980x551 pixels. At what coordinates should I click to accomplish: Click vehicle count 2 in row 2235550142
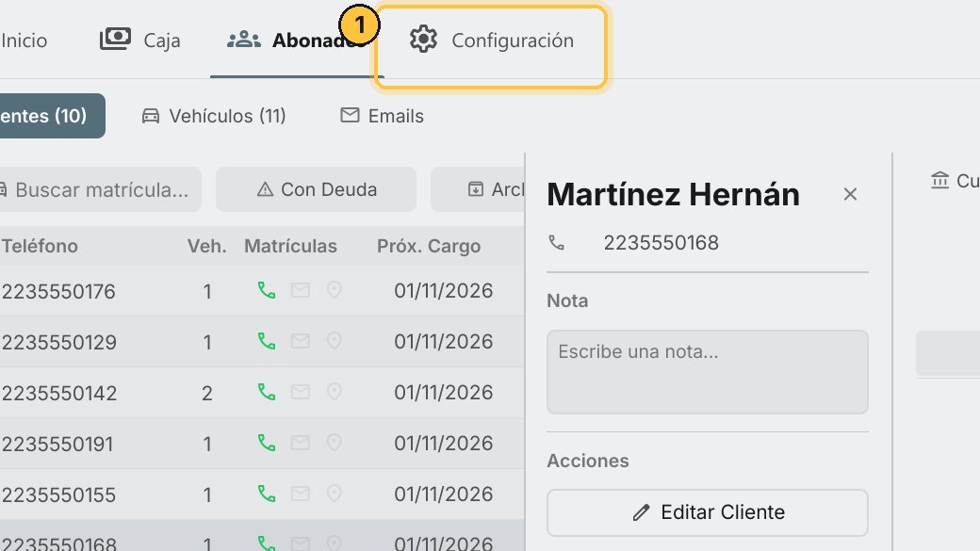[207, 394]
